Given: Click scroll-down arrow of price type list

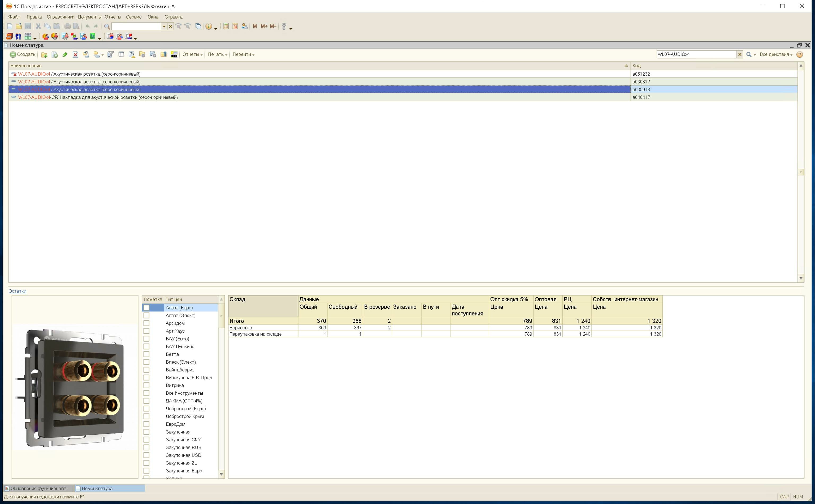Looking at the screenshot, I should 221,474.
